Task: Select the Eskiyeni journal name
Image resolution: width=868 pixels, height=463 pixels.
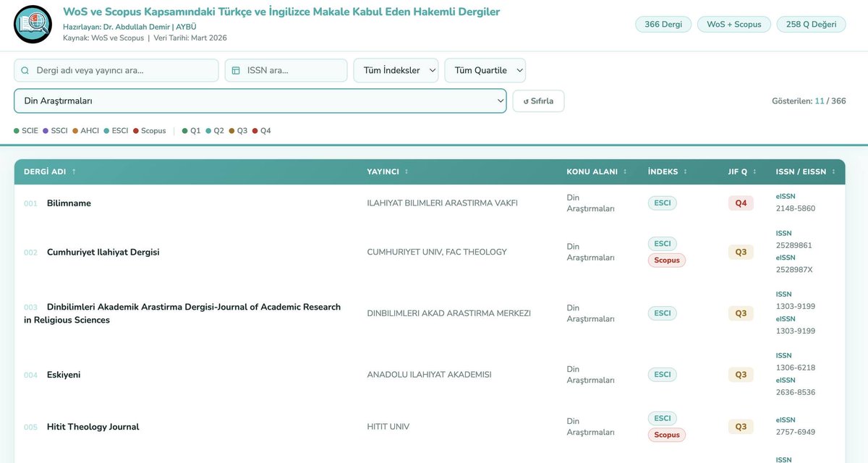Action: tap(64, 375)
